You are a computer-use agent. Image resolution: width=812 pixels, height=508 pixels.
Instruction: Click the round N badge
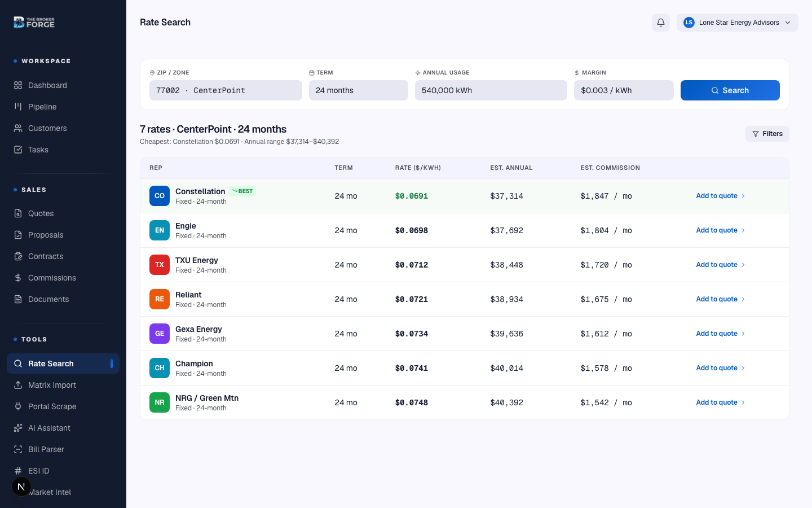[x=21, y=487]
